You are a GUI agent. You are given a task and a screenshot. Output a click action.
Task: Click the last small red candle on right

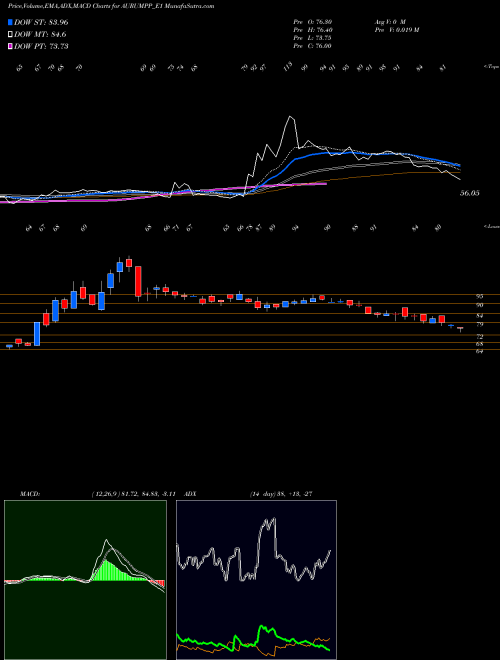pos(460,328)
